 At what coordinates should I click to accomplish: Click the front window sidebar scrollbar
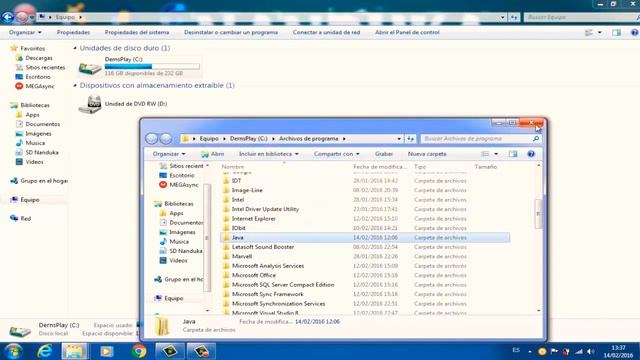[207, 238]
